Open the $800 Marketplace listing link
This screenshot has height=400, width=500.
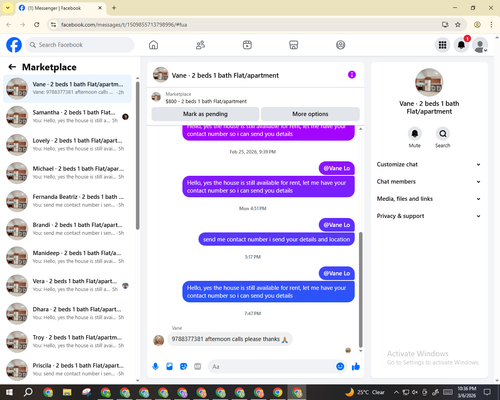(x=206, y=101)
